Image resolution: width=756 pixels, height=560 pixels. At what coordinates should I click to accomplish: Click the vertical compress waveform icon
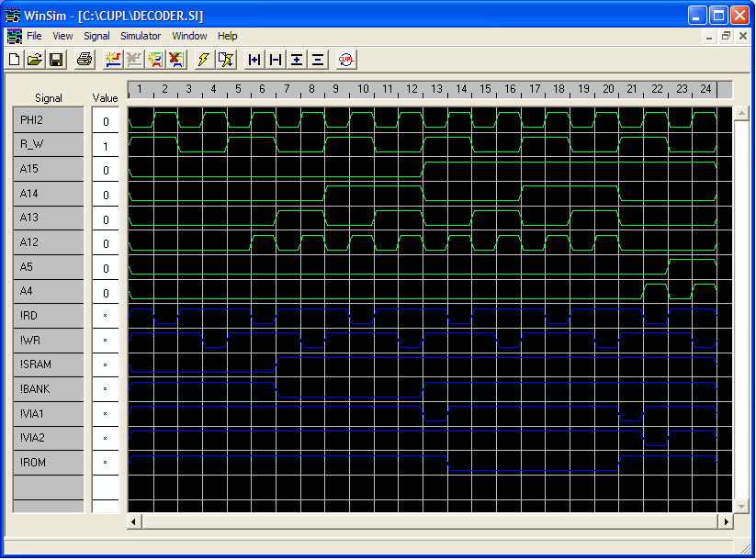[318, 60]
